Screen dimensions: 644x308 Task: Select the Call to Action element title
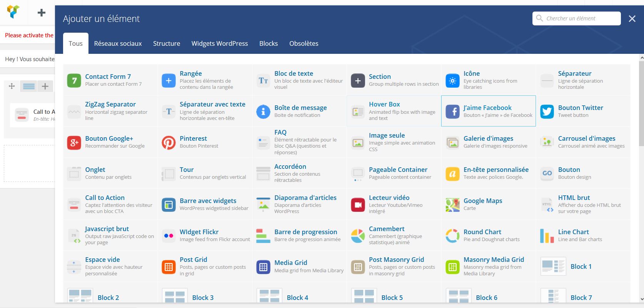105,198
